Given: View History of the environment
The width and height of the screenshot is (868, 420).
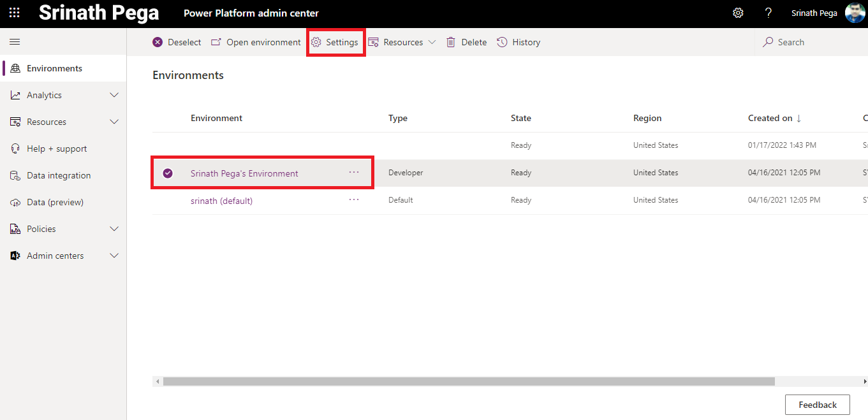Looking at the screenshot, I should pos(519,42).
